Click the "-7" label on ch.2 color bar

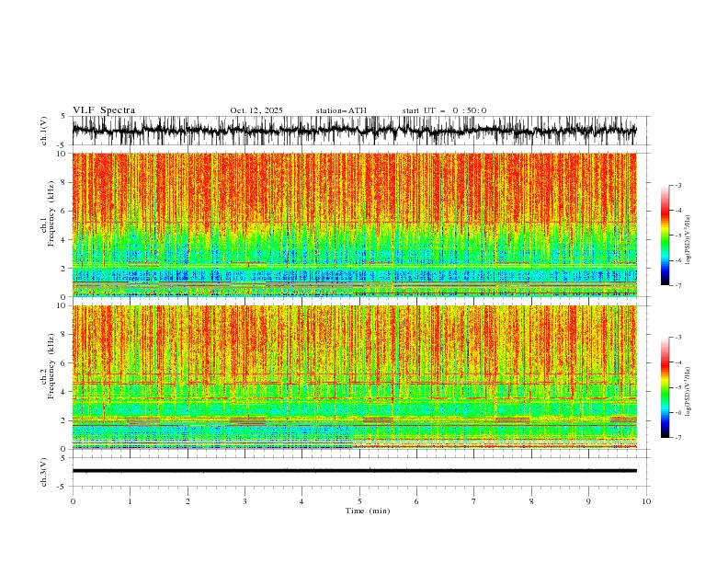click(678, 438)
